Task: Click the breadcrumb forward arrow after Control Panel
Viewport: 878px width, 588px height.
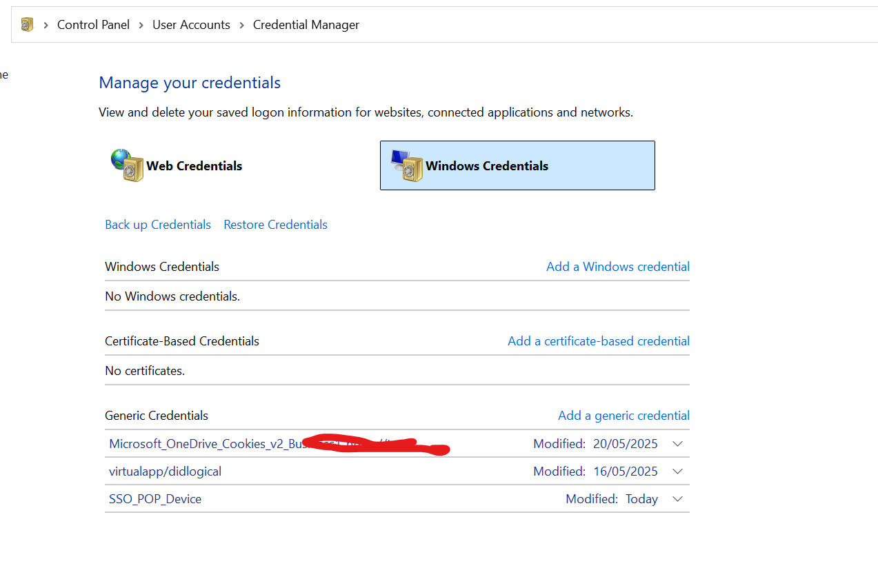Action: tap(141, 24)
